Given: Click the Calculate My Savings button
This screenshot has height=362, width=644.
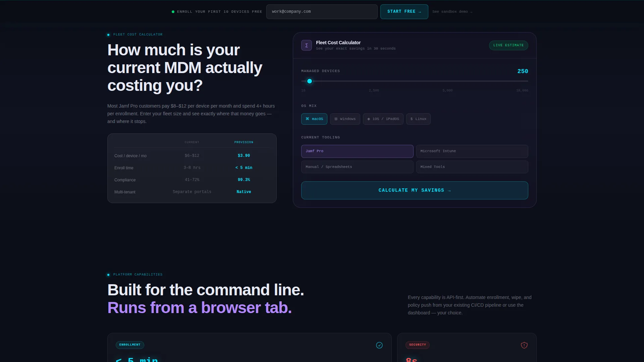Looking at the screenshot, I should 415,190.
